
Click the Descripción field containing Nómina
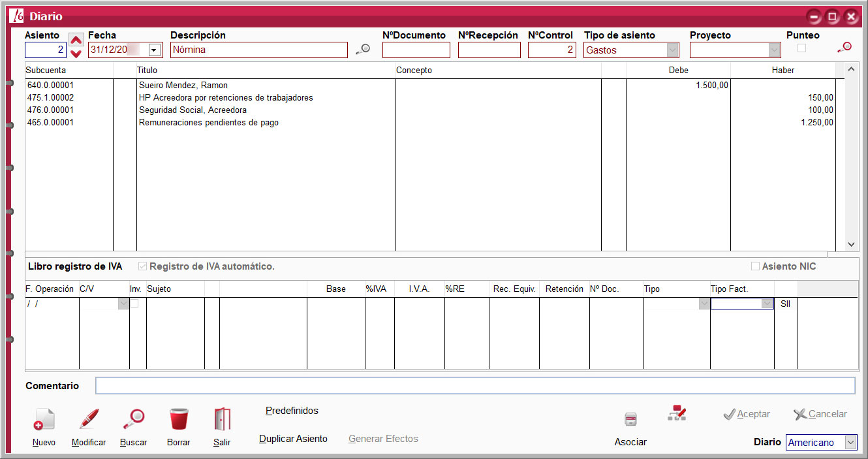pyautogui.click(x=259, y=50)
